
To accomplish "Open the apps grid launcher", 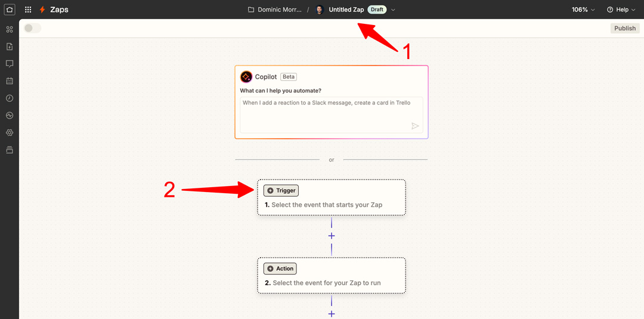I will tap(28, 10).
